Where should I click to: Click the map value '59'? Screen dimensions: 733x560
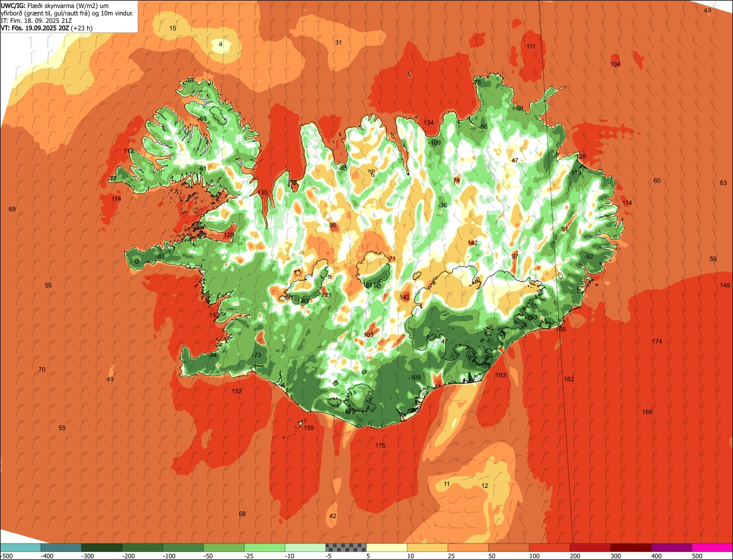coord(713,259)
